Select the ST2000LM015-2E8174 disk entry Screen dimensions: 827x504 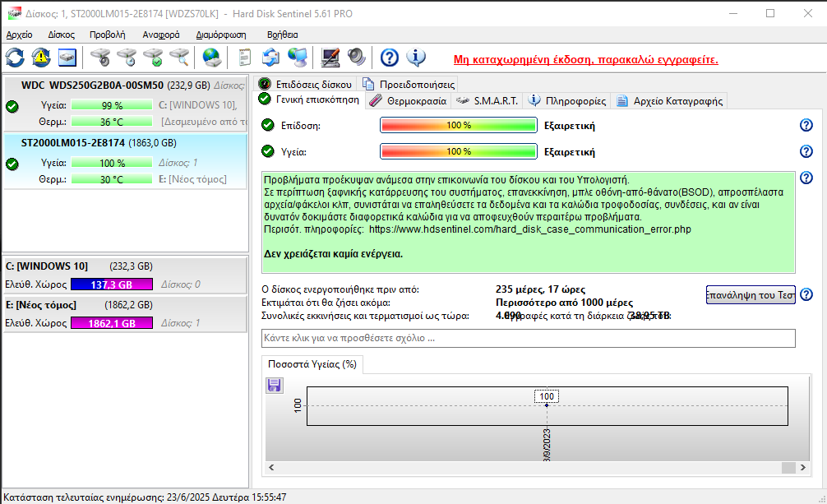coord(126,161)
